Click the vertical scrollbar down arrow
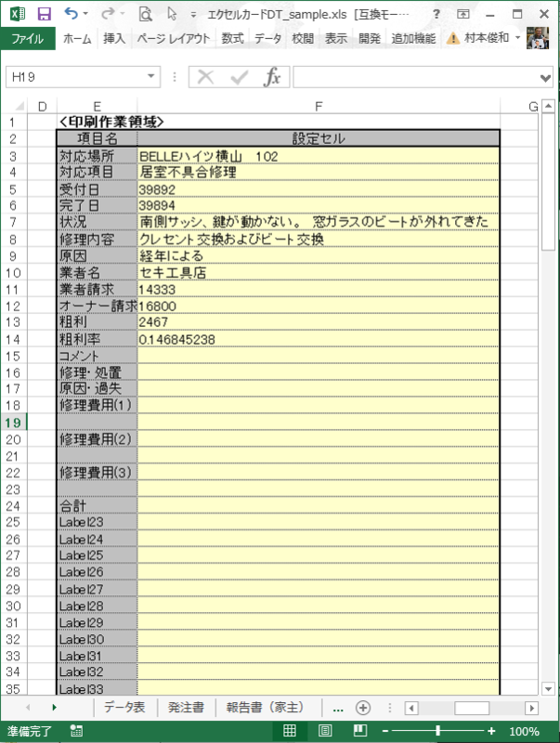The image size is (560, 743). pos(548,688)
